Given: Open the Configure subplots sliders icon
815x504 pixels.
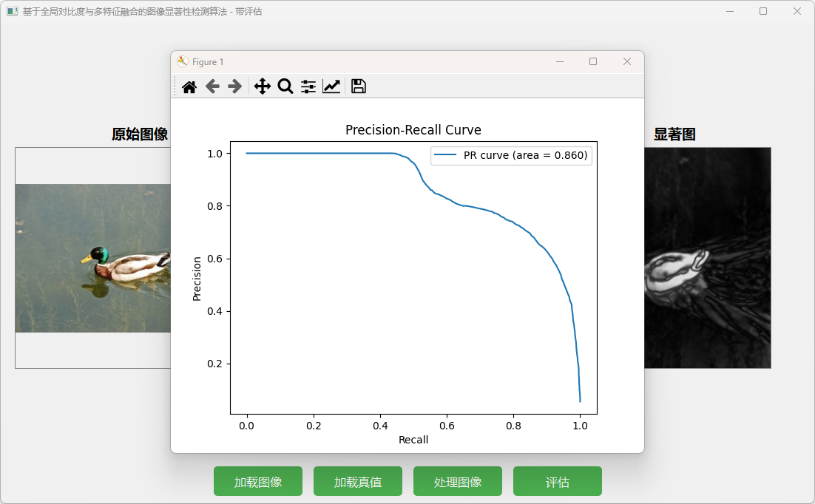Looking at the screenshot, I should pyautogui.click(x=308, y=86).
